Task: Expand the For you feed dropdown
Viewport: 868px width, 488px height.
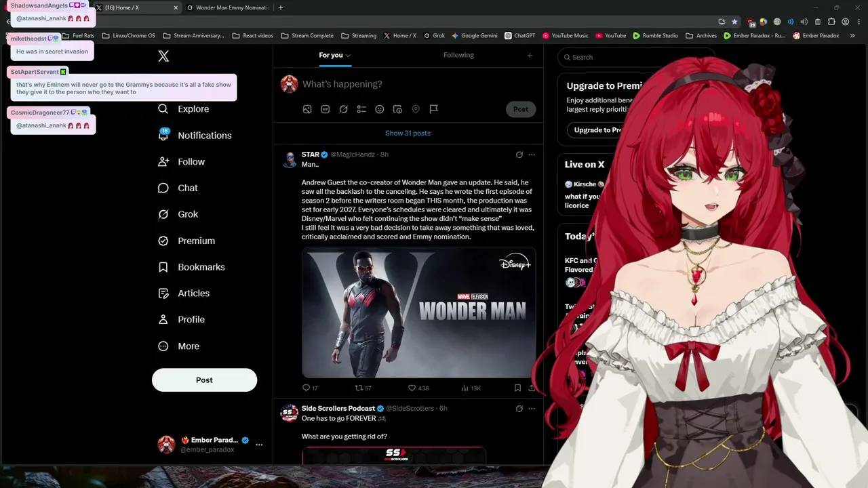Action: (348, 56)
